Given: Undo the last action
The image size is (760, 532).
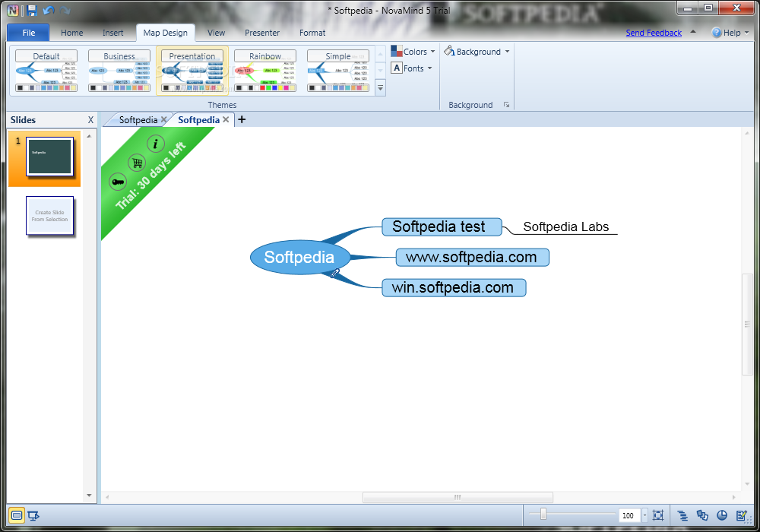Looking at the screenshot, I should coord(49,10).
